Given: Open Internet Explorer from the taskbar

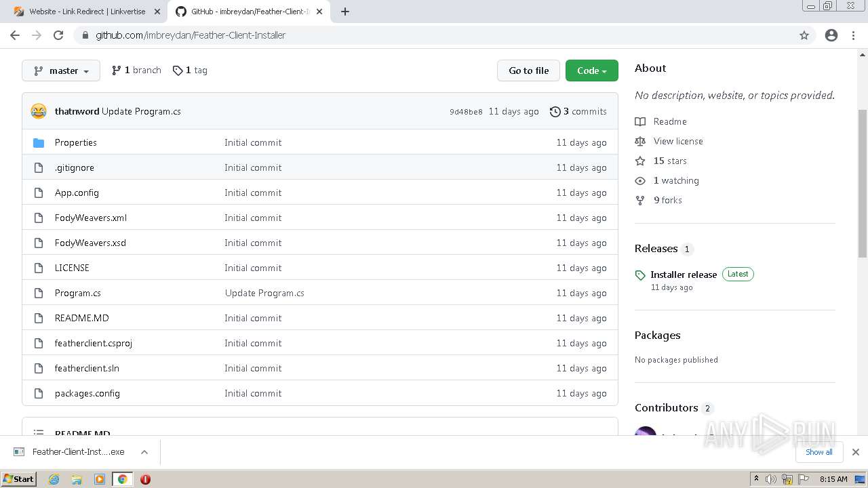Looking at the screenshot, I should point(54,479).
